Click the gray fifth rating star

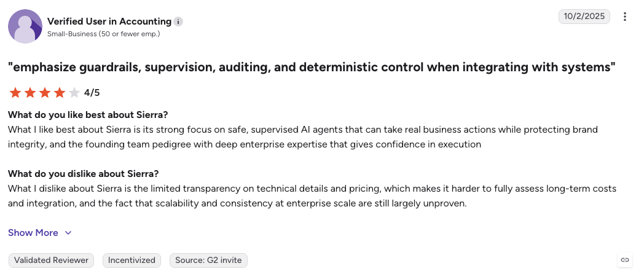[74, 93]
